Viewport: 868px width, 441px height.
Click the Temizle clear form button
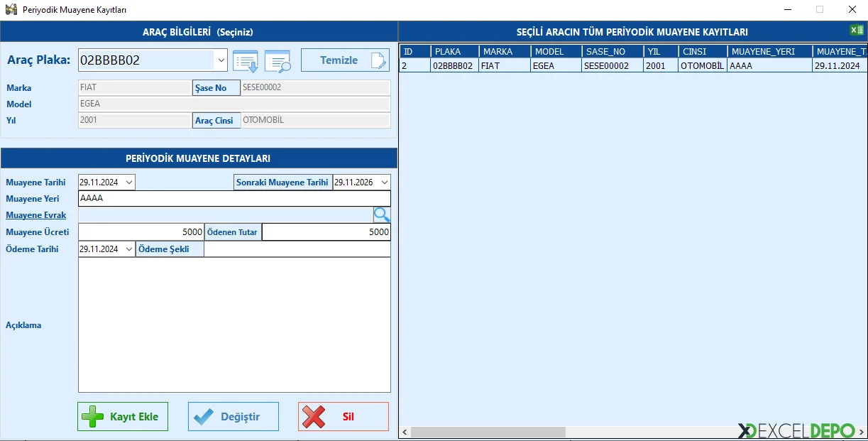[x=345, y=60]
